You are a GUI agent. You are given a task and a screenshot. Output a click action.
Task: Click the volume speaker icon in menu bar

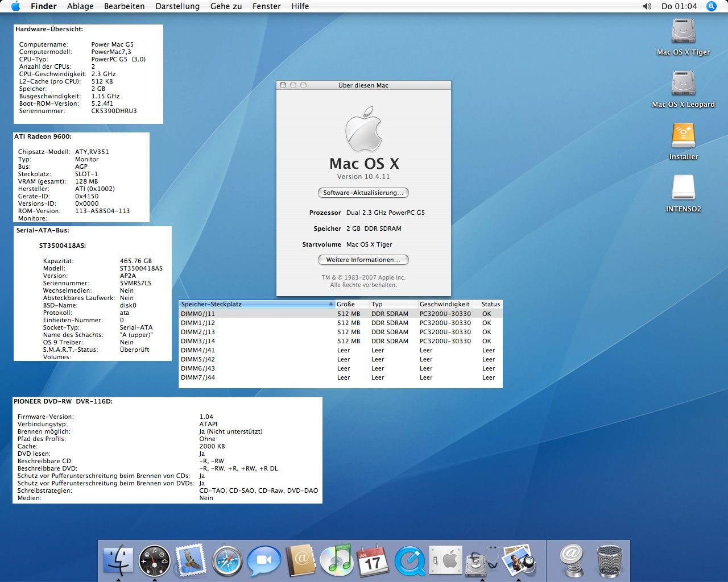(647, 6)
